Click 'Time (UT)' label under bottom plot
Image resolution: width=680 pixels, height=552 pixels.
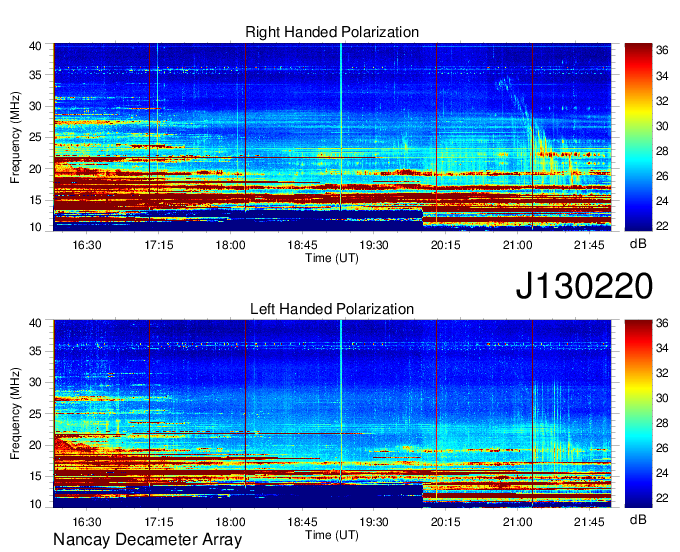coord(332,535)
